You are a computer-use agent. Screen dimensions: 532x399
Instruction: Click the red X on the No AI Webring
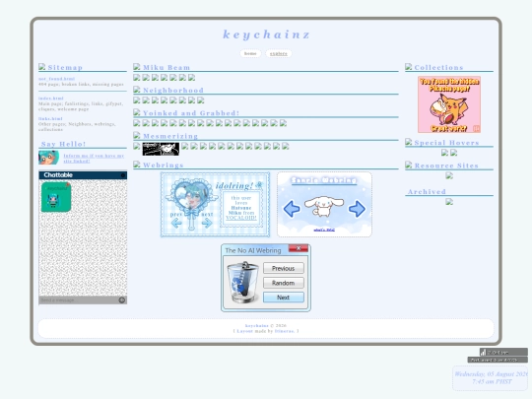coord(299,248)
